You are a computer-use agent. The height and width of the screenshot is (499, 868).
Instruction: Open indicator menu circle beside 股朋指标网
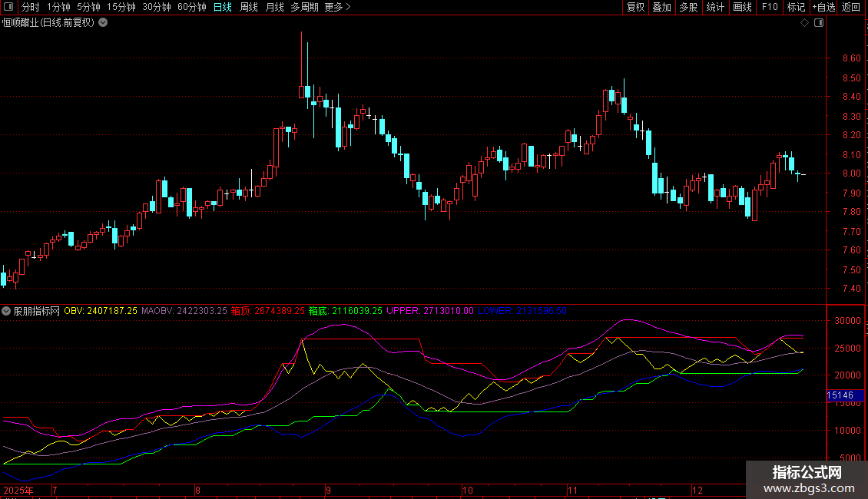coord(6,311)
